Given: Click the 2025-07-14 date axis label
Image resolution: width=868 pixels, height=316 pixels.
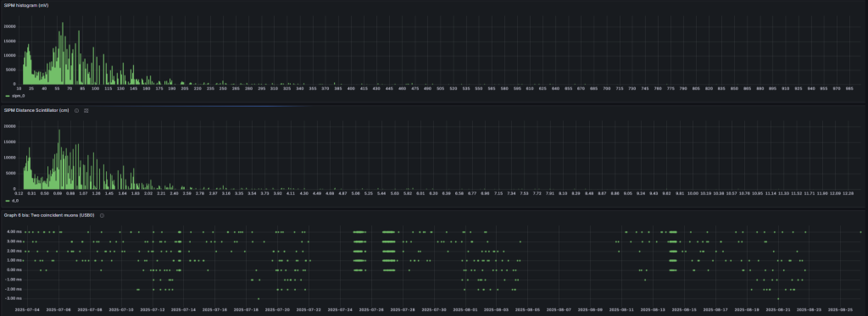Looking at the screenshot, I should pyautogui.click(x=184, y=309).
